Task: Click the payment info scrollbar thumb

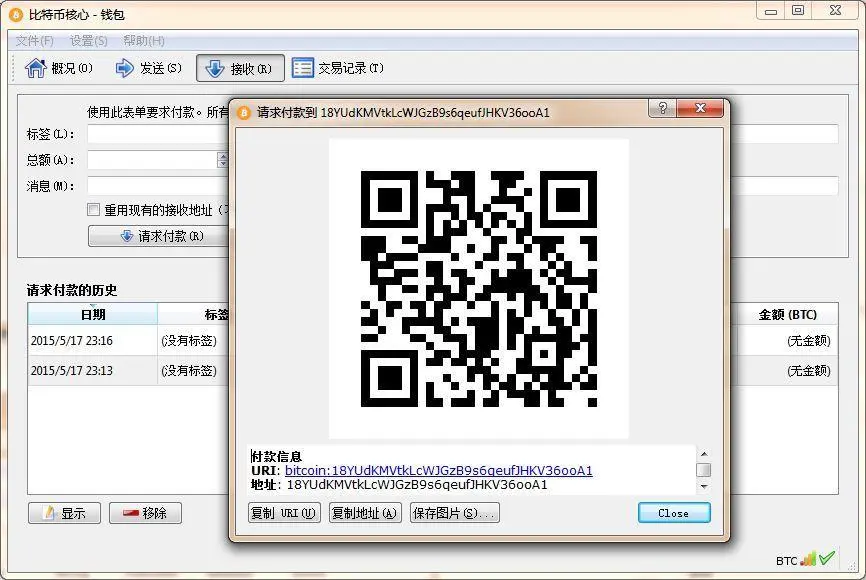Action: (704, 470)
